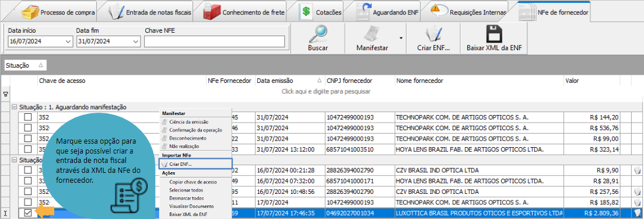Check the box in the R$ 9,90 row

(27, 170)
